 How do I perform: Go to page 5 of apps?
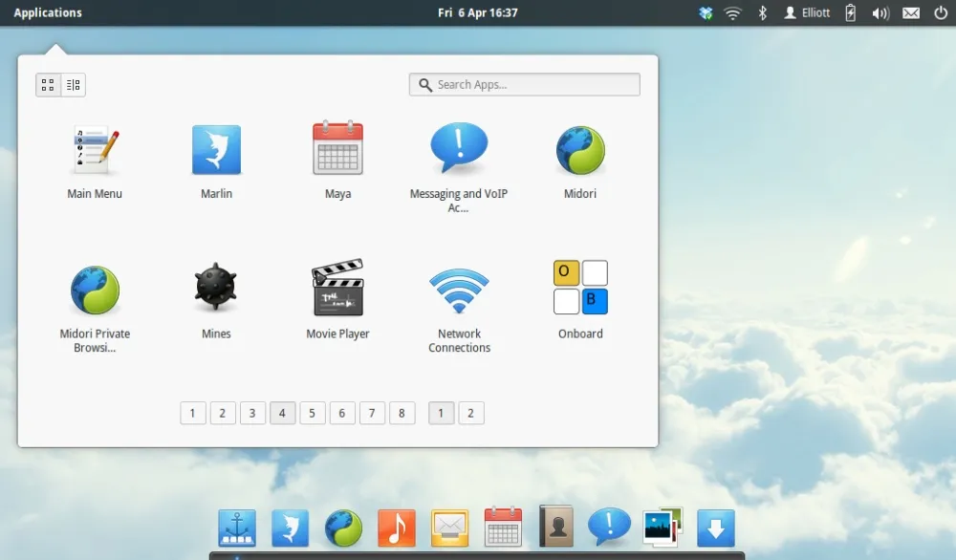pos(313,413)
